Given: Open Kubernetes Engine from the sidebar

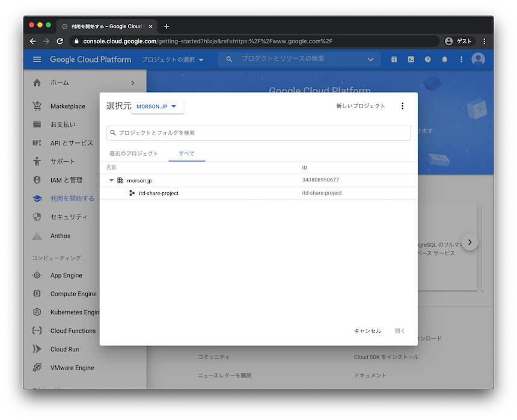Looking at the screenshot, I should click(x=72, y=312).
